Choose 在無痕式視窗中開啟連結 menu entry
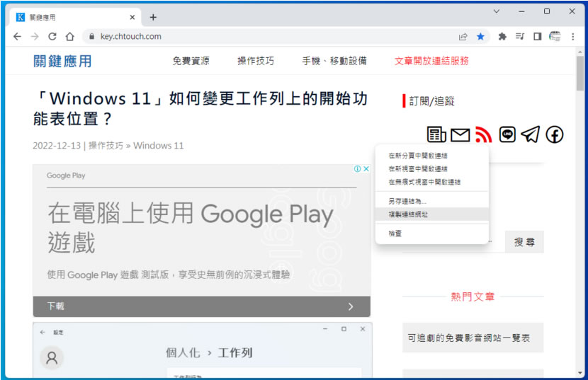Viewport: 588px width, 380px height. pos(432,182)
